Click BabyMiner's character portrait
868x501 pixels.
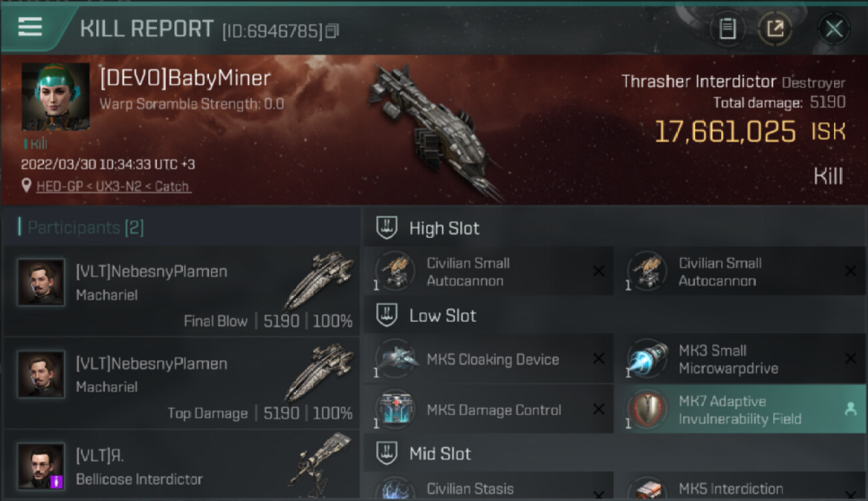tap(55, 97)
